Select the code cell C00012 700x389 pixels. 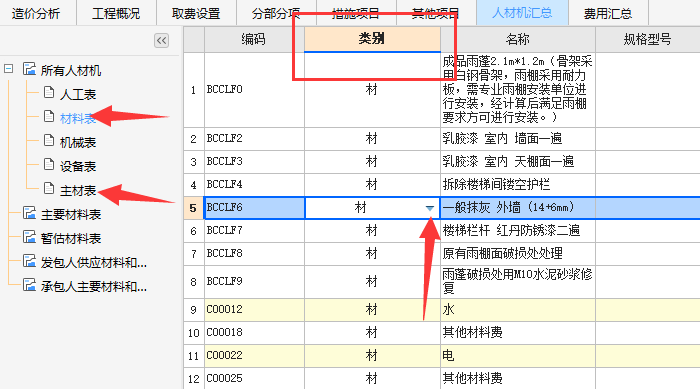pos(254,310)
